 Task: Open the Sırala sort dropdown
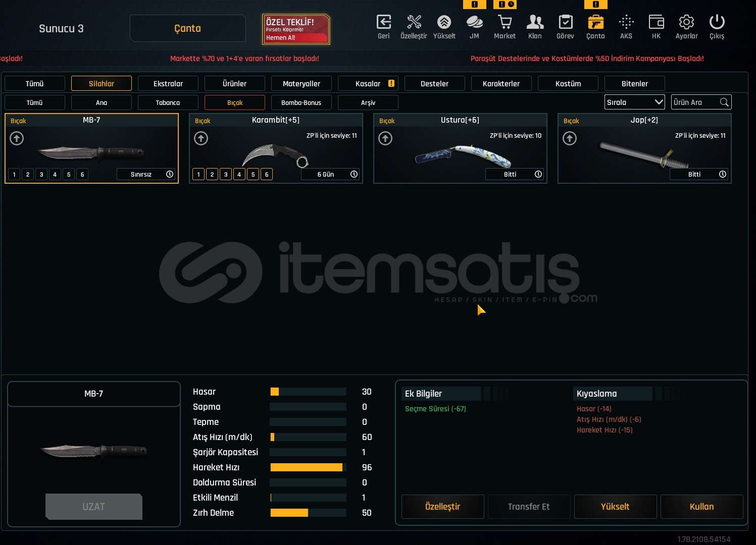635,102
